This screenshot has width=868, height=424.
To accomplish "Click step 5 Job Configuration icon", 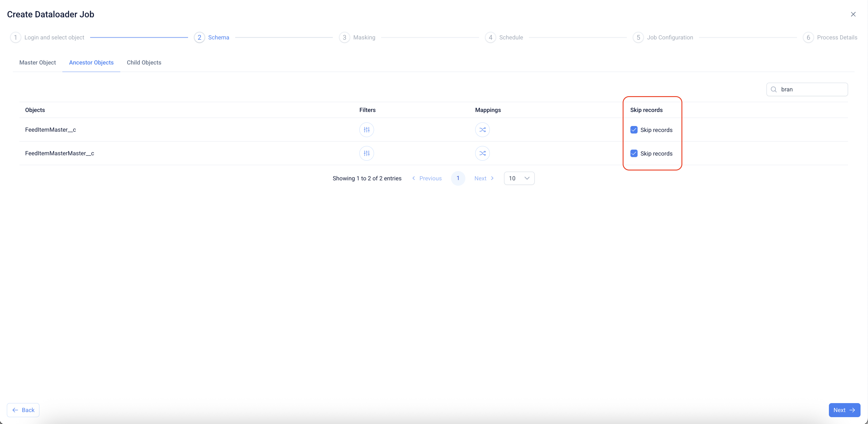I will (x=638, y=37).
